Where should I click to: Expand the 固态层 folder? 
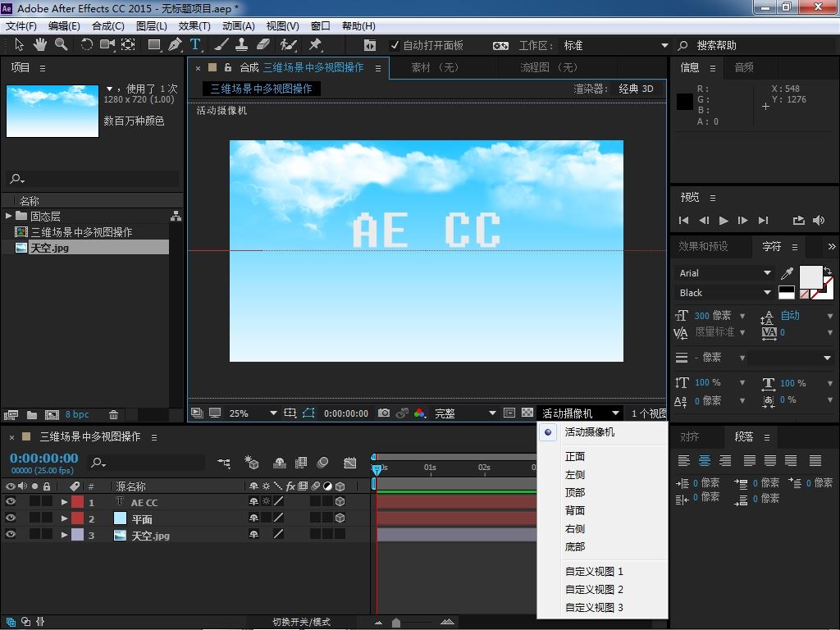click(8, 216)
